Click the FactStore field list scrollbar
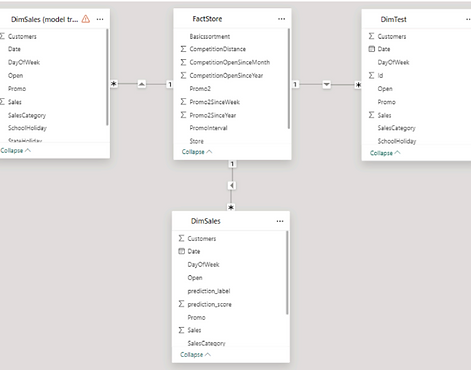 click(x=289, y=79)
